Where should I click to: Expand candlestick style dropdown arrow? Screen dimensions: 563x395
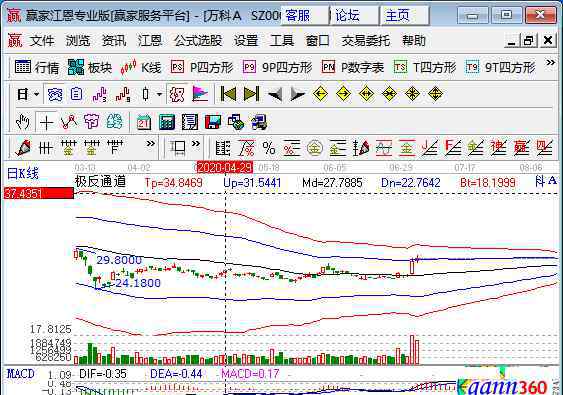[159, 94]
